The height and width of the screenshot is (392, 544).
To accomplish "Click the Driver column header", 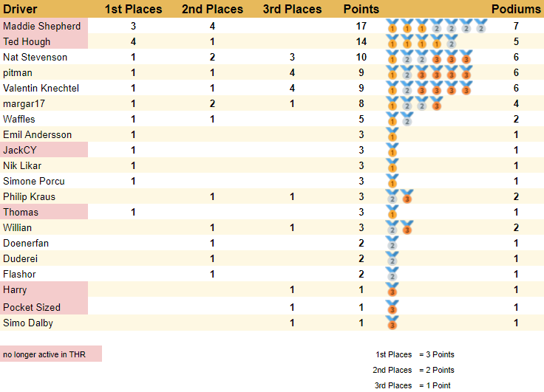I will [x=21, y=9].
